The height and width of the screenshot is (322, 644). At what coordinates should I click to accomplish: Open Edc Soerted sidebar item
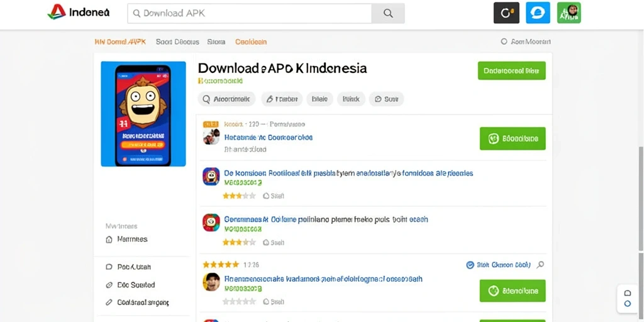[x=130, y=285]
